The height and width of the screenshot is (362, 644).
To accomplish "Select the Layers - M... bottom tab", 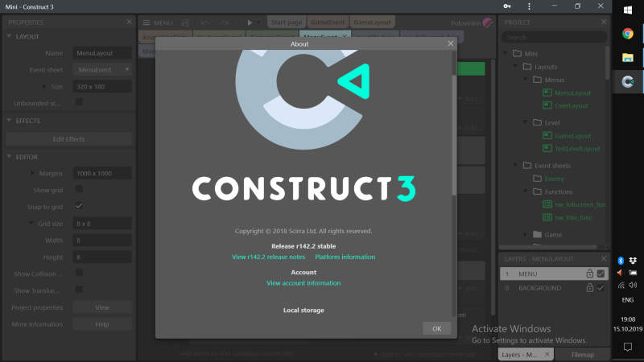I will pyautogui.click(x=526, y=355).
